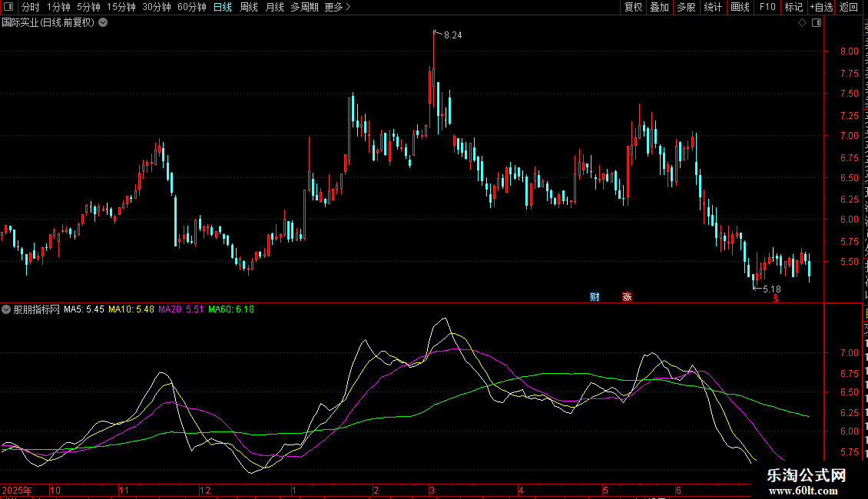Viewport: 868px width, 499px height.
Task: Select the 30分钟 period tab
Action: pos(157,7)
